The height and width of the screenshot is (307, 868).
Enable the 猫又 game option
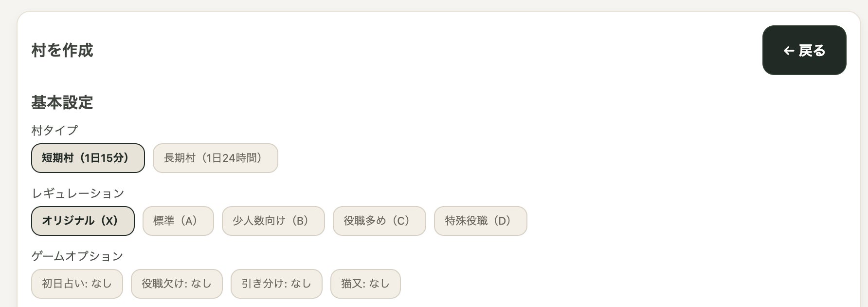point(365,284)
